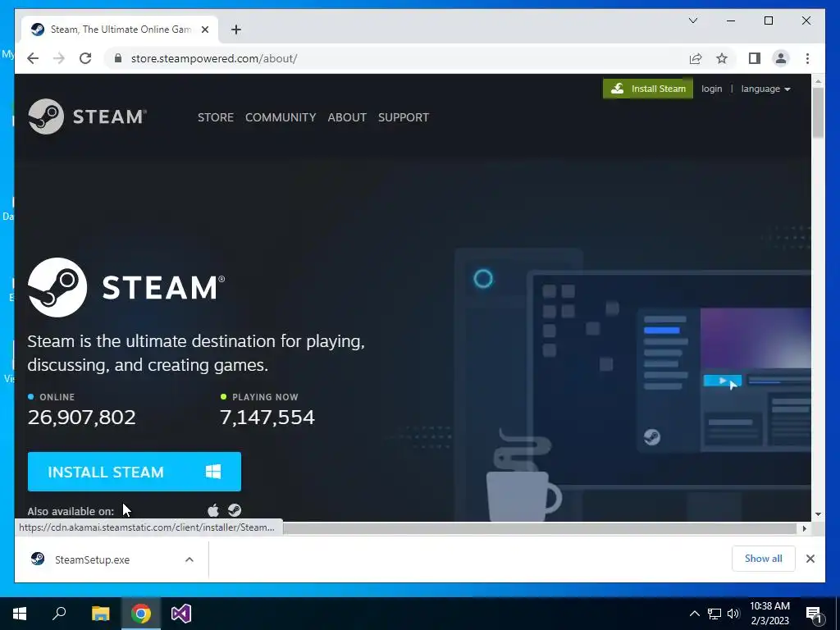Click the volume speaker tray icon
The image size is (840, 630).
[733, 614]
